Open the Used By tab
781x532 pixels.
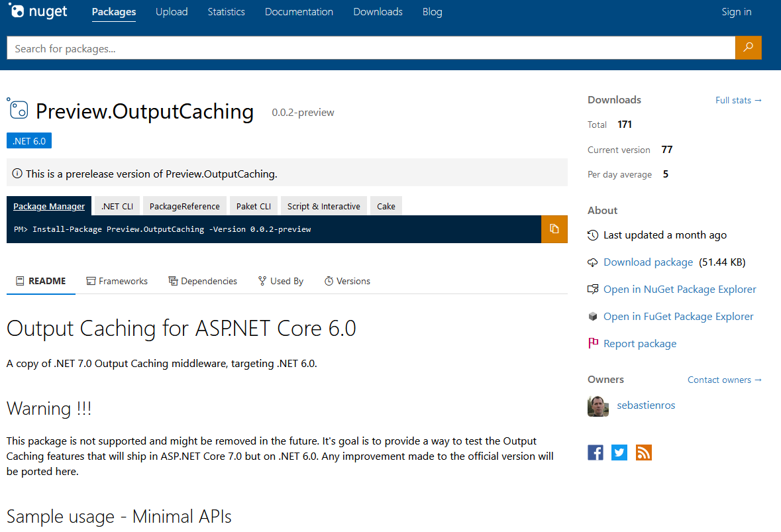click(281, 281)
